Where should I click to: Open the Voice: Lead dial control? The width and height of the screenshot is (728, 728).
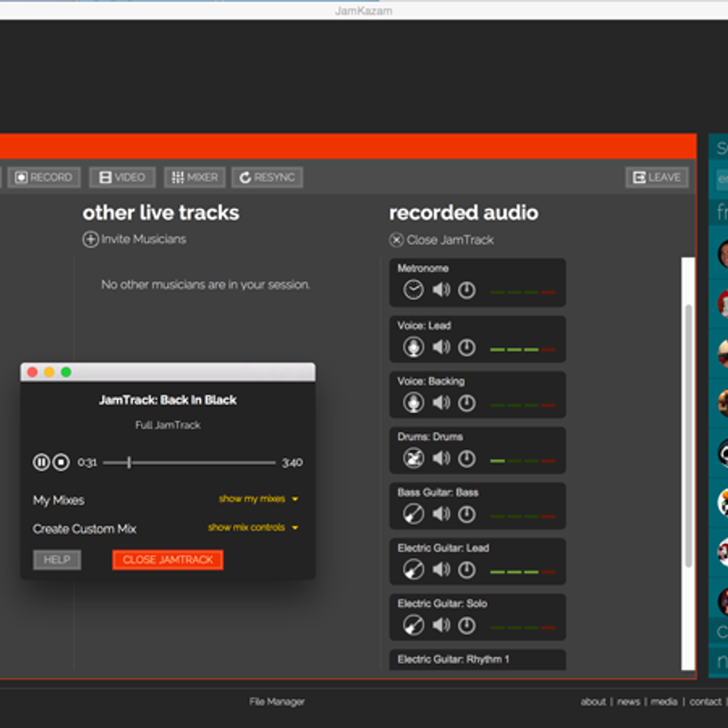pos(466,348)
